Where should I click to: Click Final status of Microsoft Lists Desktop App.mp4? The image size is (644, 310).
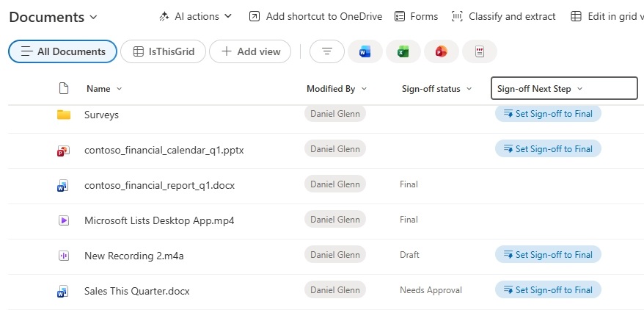[x=409, y=220]
